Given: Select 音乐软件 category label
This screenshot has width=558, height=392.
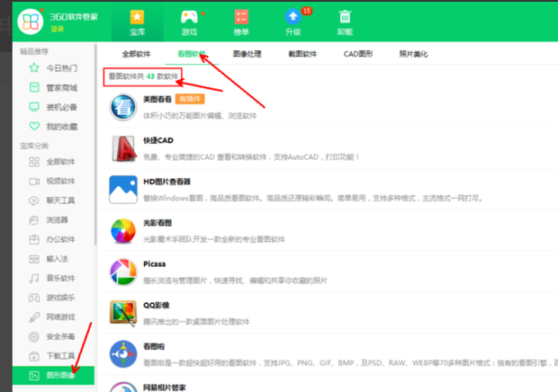Looking at the screenshot, I should tap(61, 279).
